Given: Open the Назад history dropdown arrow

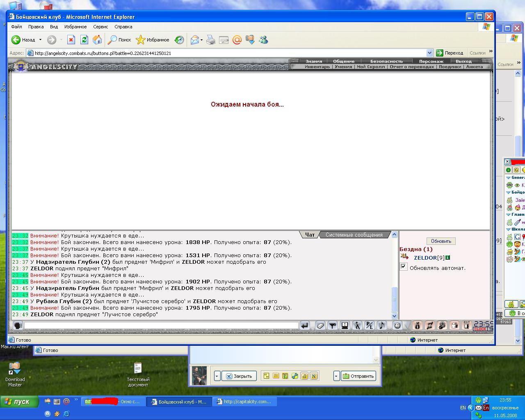Looking at the screenshot, I should (40, 40).
